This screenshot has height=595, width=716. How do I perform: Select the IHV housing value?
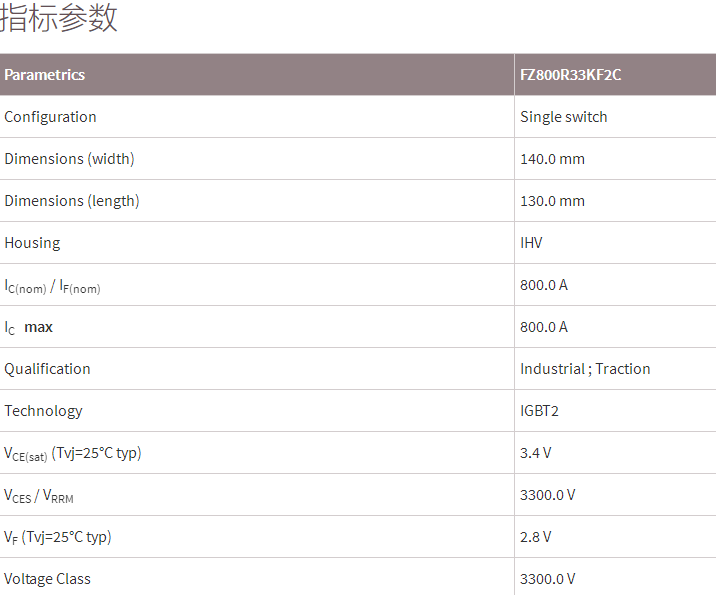pos(532,243)
